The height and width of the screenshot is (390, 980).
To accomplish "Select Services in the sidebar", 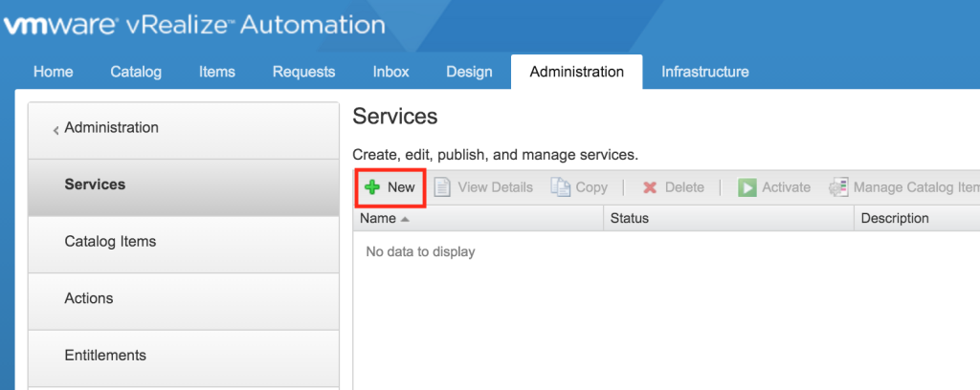I will [x=184, y=187].
